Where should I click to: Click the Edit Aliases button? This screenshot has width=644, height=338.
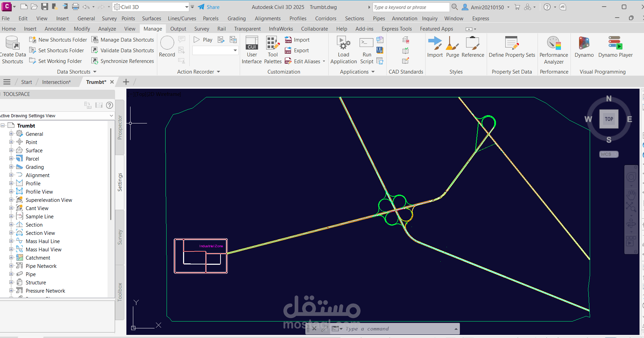point(303,61)
